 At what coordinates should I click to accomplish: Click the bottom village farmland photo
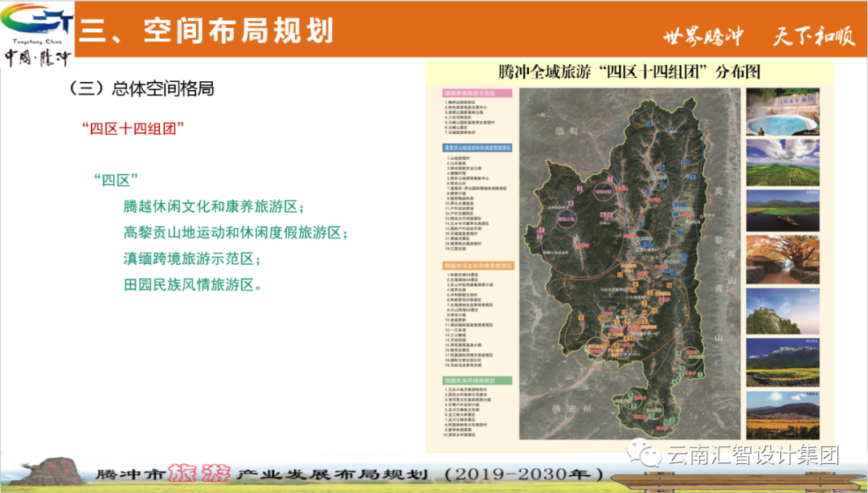click(783, 415)
